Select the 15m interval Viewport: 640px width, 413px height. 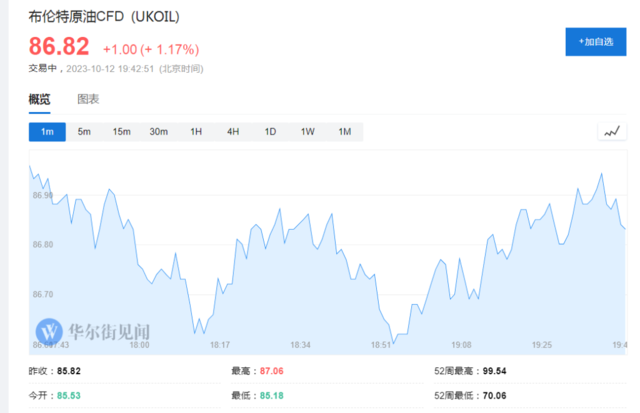(x=122, y=132)
